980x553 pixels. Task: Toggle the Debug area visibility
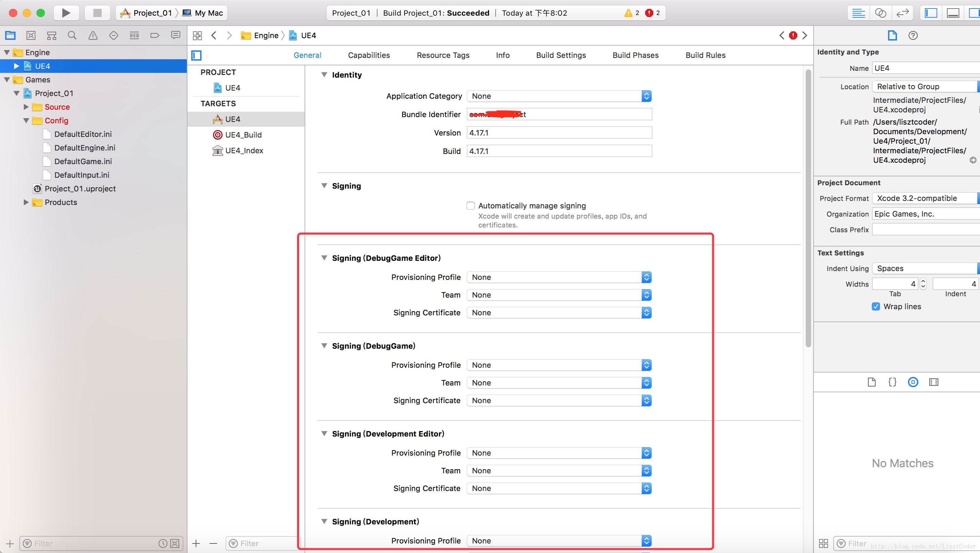click(x=953, y=13)
